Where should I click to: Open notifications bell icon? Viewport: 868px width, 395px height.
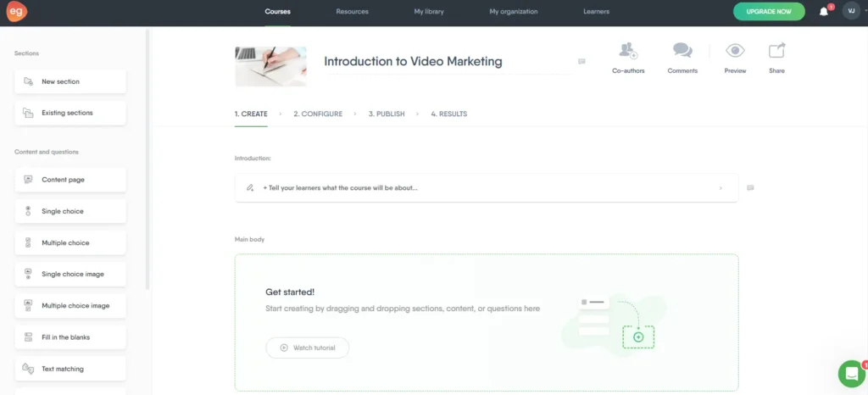824,12
